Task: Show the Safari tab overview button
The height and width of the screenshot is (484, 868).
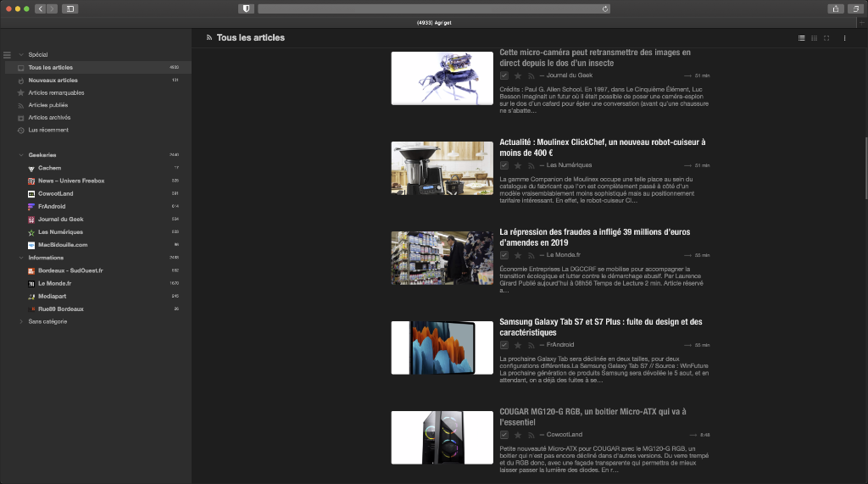Action: (856, 8)
